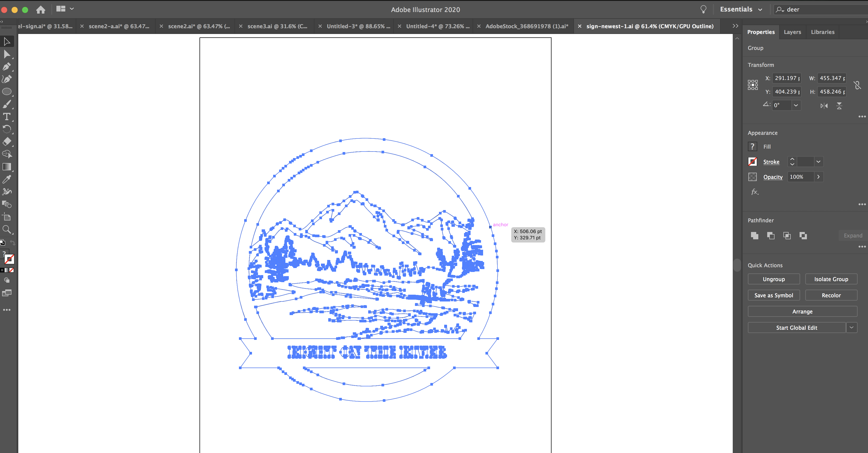Viewport: 868px width, 453px height.
Task: Click the Ungroup quick action button
Action: [774, 279]
